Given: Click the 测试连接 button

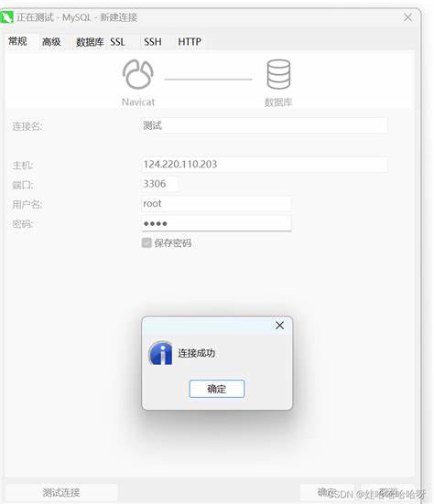Looking at the screenshot, I should click(x=61, y=492).
